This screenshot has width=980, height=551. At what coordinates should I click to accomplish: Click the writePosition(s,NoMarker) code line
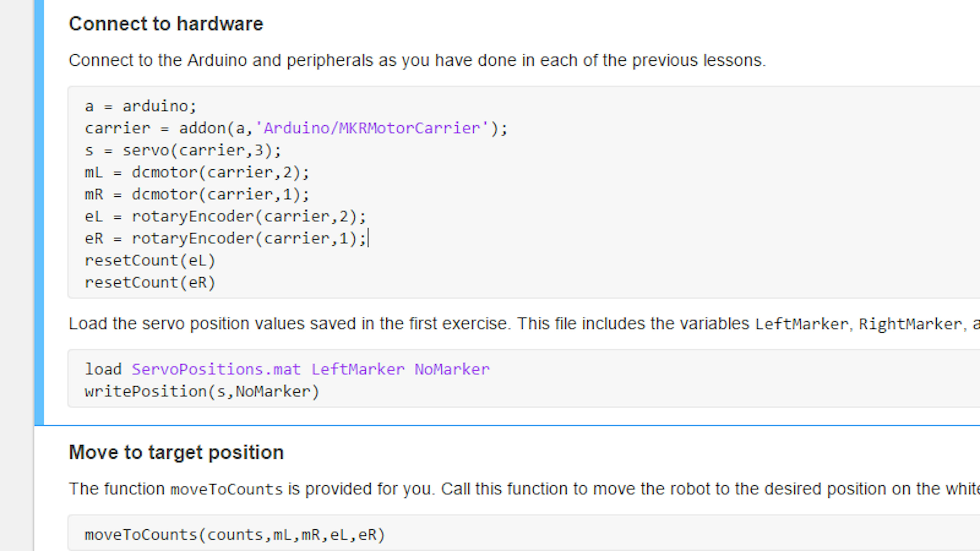click(202, 391)
